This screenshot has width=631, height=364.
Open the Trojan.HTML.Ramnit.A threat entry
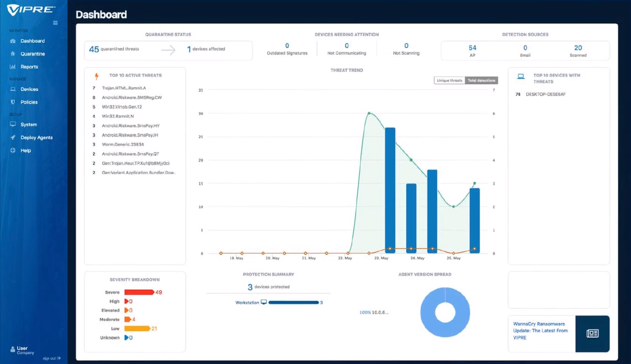coord(123,88)
